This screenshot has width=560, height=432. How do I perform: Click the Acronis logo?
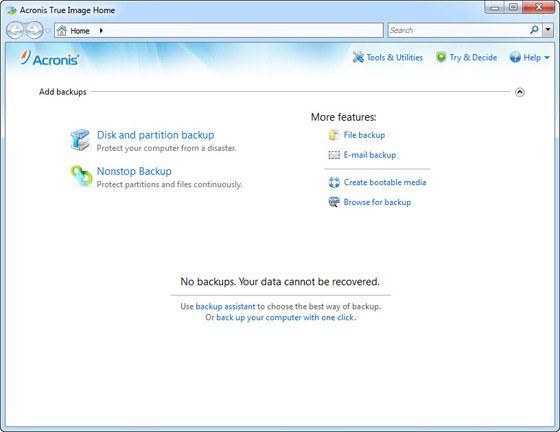click(50, 58)
